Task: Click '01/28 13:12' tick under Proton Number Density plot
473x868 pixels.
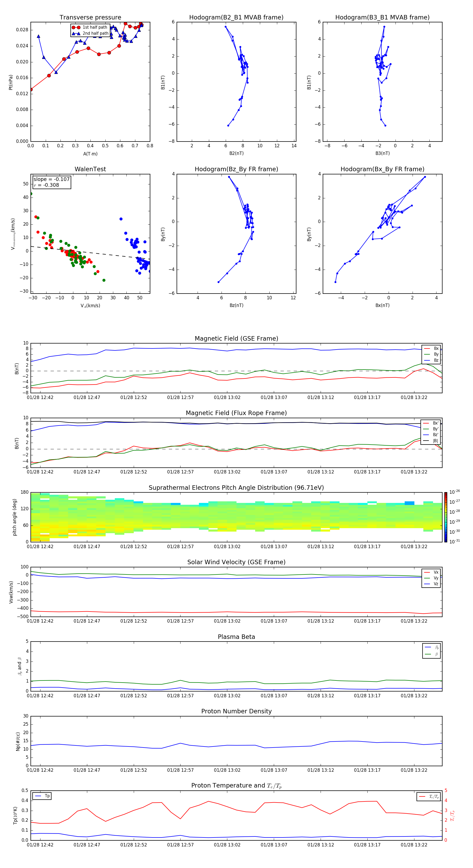Action: coord(321,770)
